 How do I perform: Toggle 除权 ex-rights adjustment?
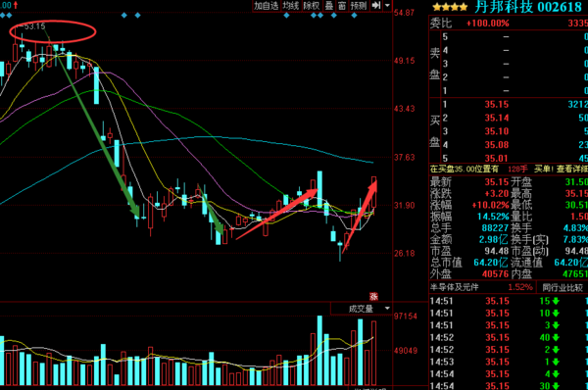[312, 5]
